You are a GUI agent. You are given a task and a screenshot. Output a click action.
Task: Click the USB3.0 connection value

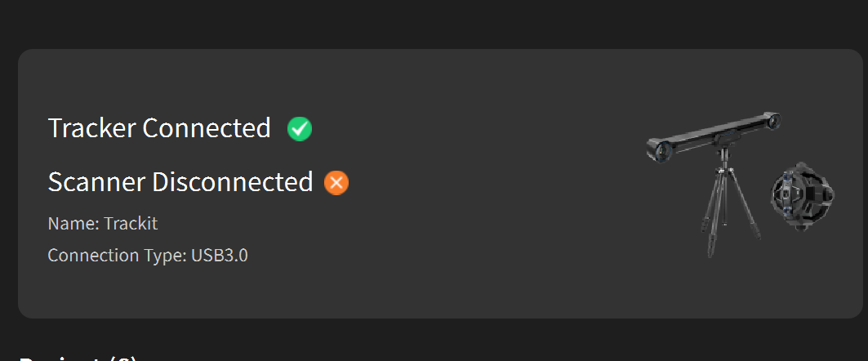coord(220,256)
